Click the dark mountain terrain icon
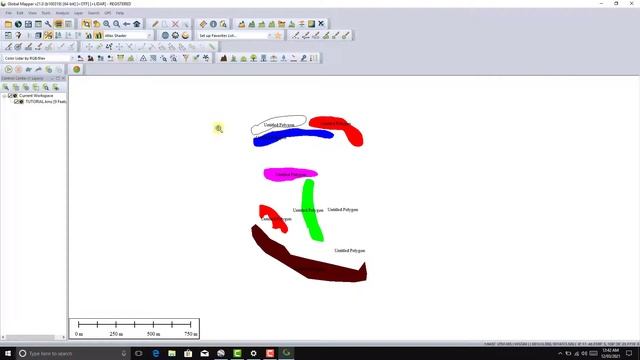Screen dimensions: 640x360 pyautogui.click(x=224, y=58)
